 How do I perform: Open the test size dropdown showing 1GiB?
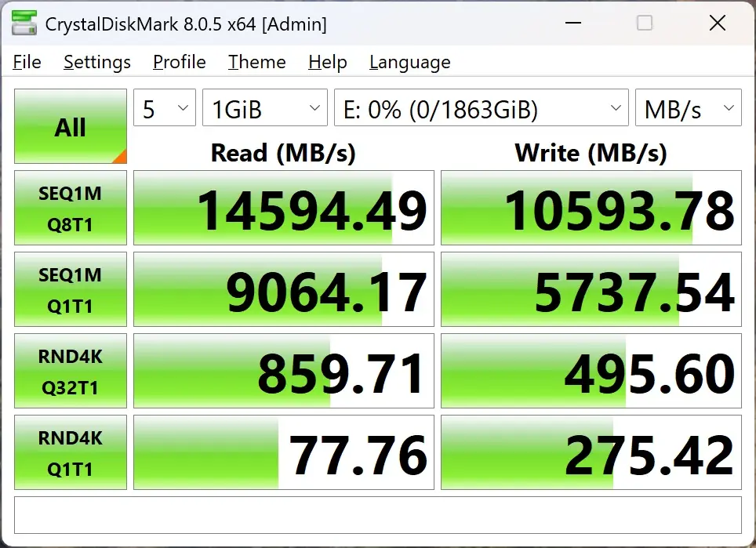tap(265, 107)
